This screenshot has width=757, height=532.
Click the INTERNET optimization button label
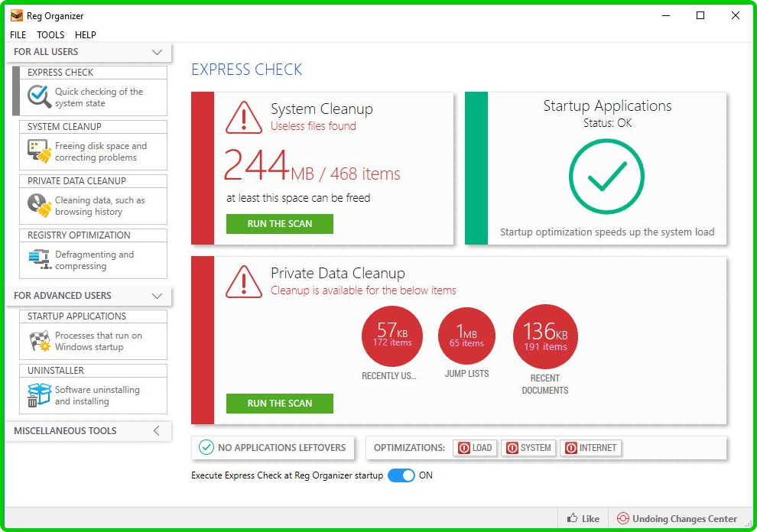coord(598,448)
